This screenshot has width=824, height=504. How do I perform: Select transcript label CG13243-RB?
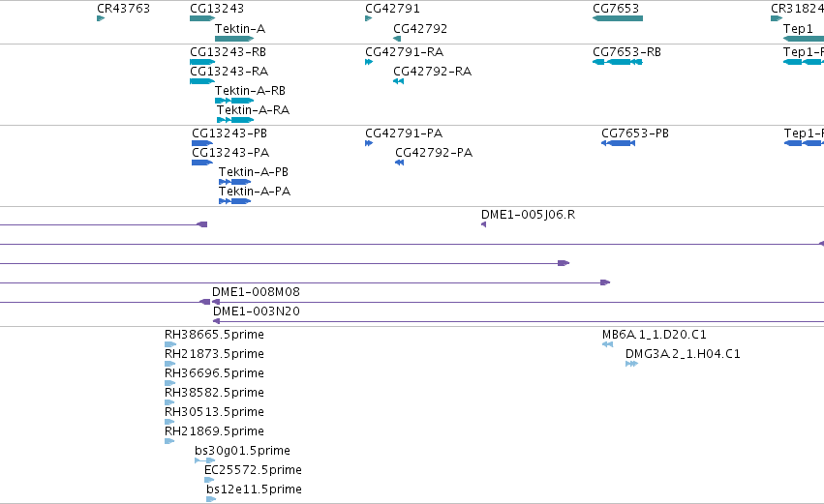(229, 52)
